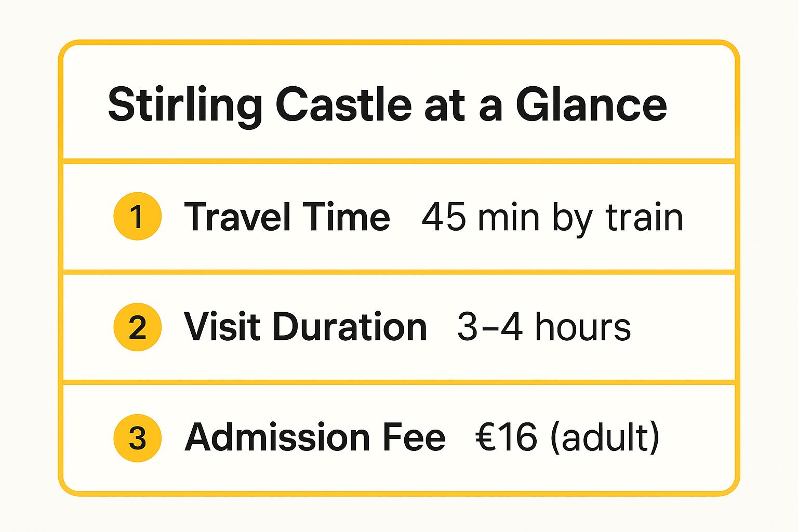
Task: Click the '3–4 hours' value
Action: pos(543,327)
